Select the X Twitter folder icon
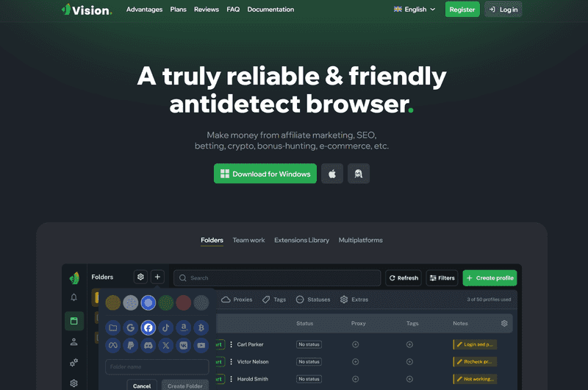 tap(166, 345)
